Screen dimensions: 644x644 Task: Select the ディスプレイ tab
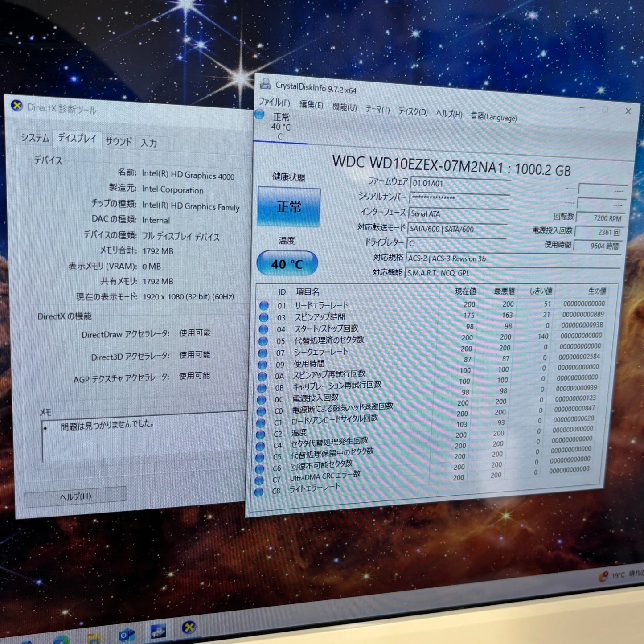[77, 139]
